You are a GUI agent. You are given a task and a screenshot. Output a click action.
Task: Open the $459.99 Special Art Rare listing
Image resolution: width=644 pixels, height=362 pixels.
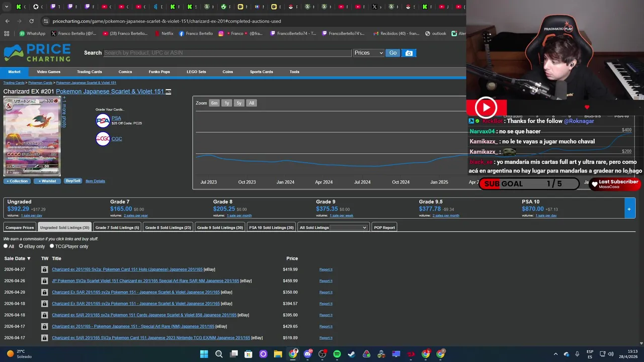tap(145, 281)
